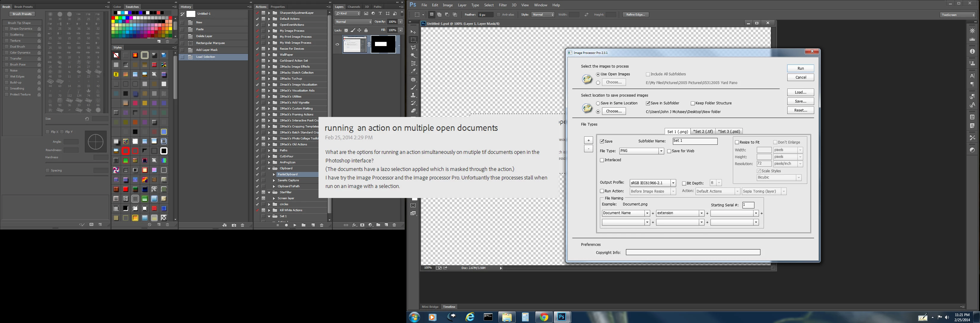The height and width of the screenshot is (323, 980).
Task: Select the Move tool
Action: point(414,32)
